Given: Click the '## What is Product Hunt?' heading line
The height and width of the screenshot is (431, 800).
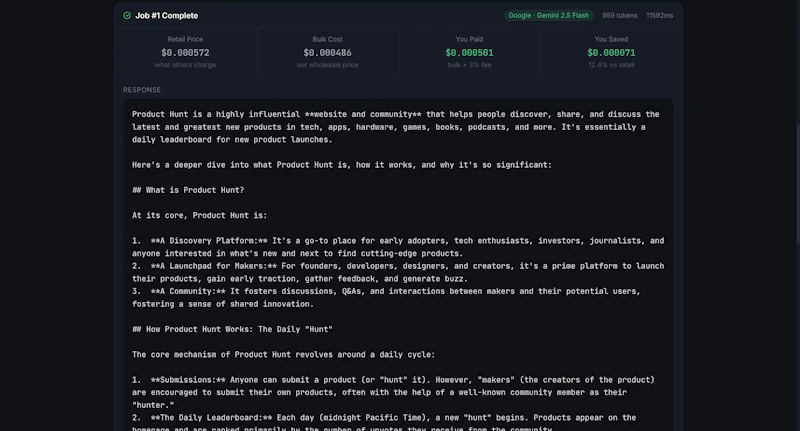Looking at the screenshot, I should [x=188, y=190].
